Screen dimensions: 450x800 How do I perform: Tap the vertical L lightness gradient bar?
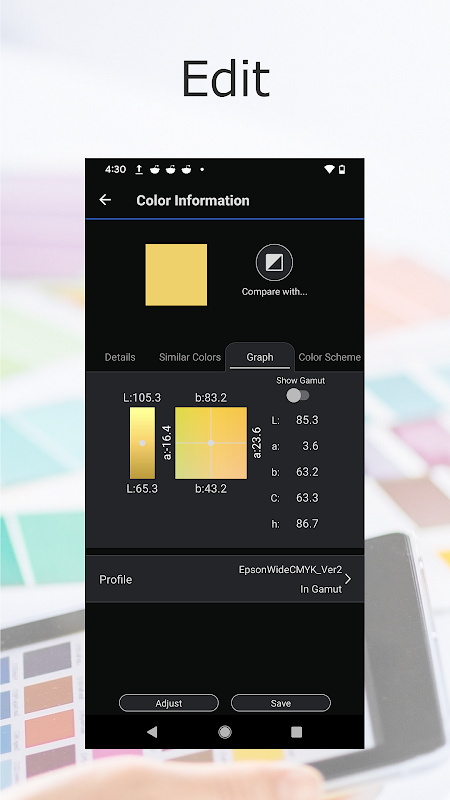pos(142,443)
